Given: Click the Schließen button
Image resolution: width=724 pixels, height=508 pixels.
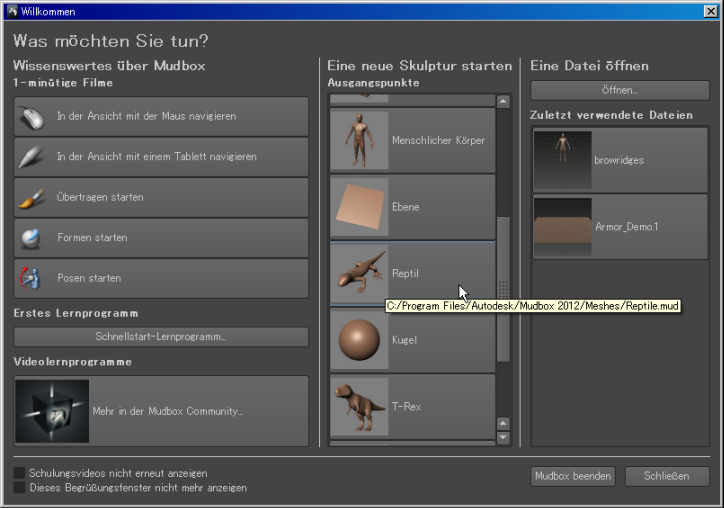Looking at the screenshot, I should pyautogui.click(x=667, y=476).
